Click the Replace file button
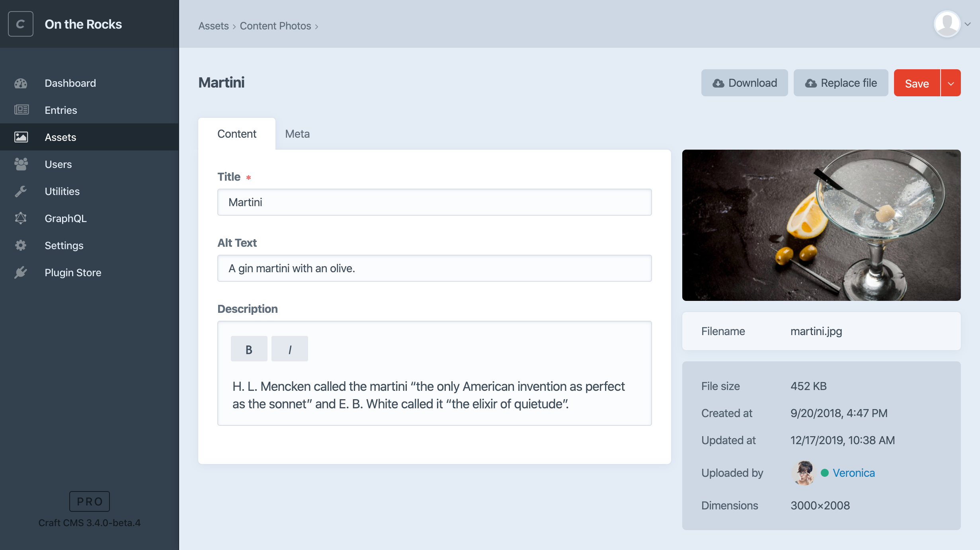This screenshot has height=550, width=980. (x=841, y=83)
